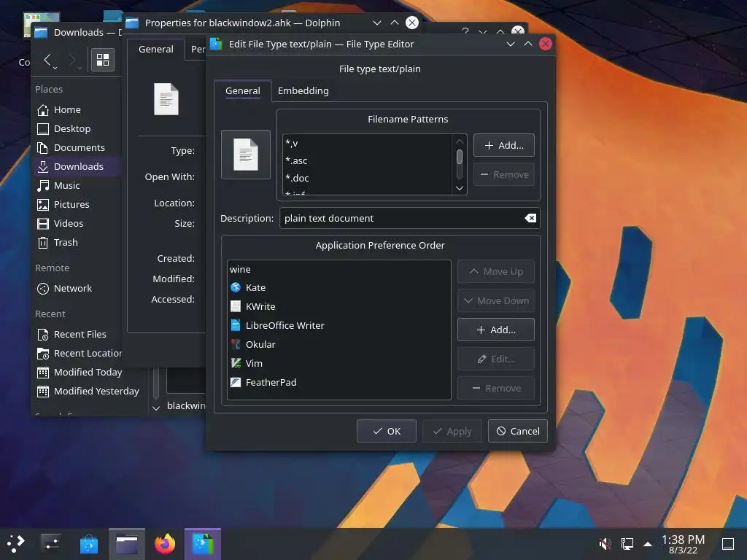Viewport: 747px width, 560px height.
Task: Open Videos in Dolphin Places sidebar
Action: (x=76, y=223)
